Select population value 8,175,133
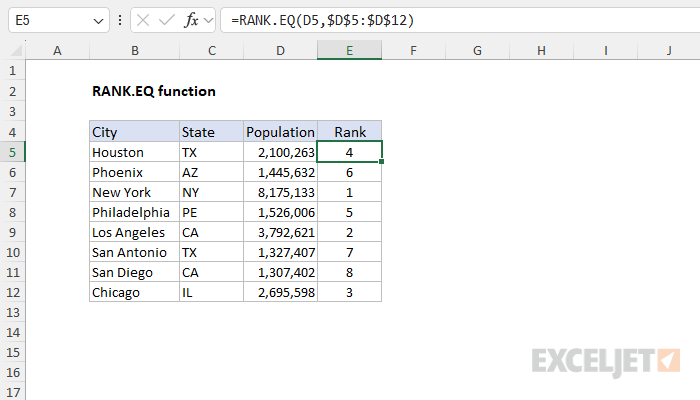The height and width of the screenshot is (400, 700). [x=280, y=192]
